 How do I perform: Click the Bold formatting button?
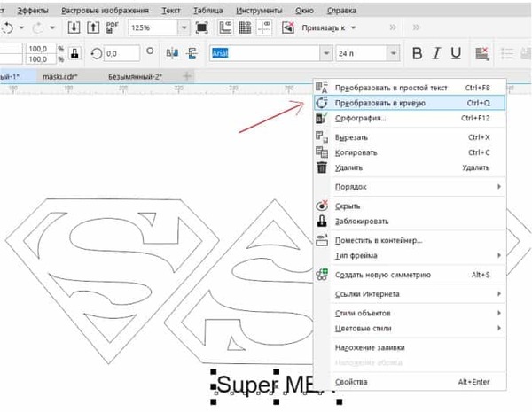418,53
